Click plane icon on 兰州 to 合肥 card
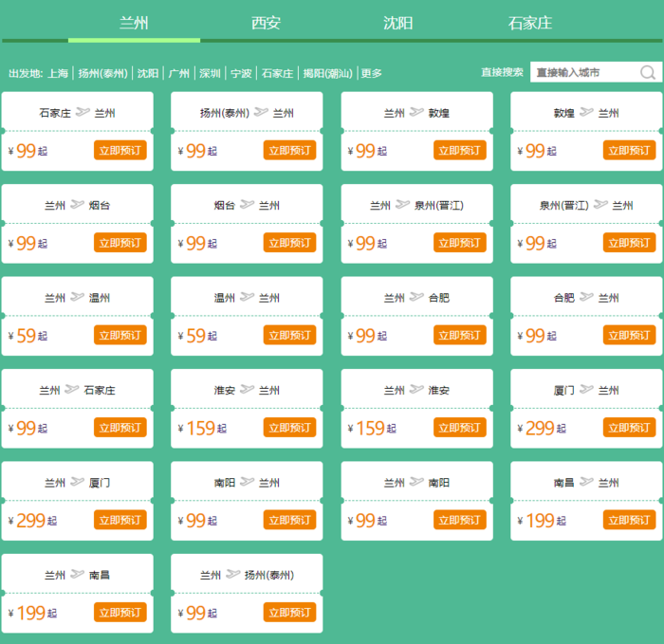 417,297
